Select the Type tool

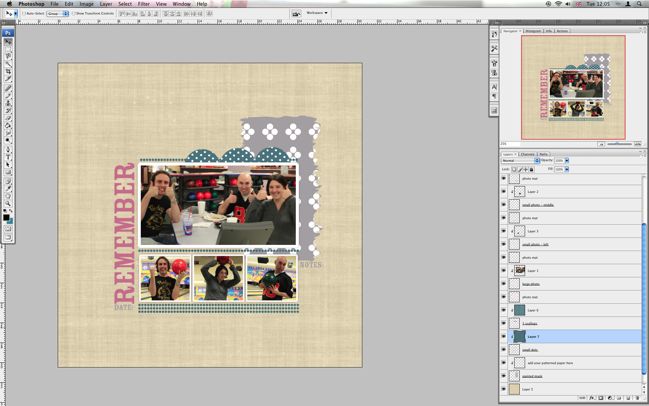click(x=8, y=157)
